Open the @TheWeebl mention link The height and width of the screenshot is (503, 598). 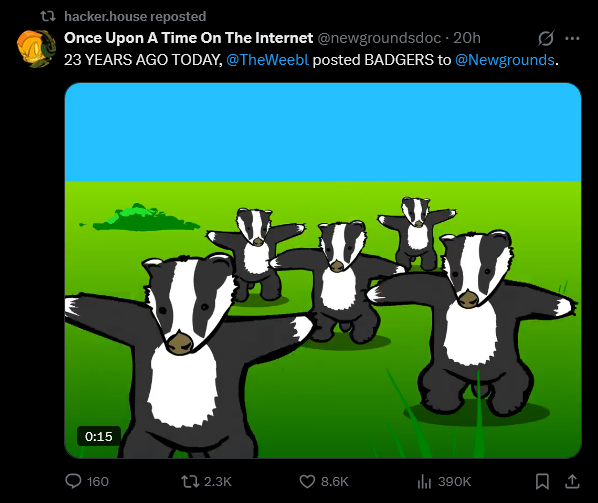(x=267, y=60)
